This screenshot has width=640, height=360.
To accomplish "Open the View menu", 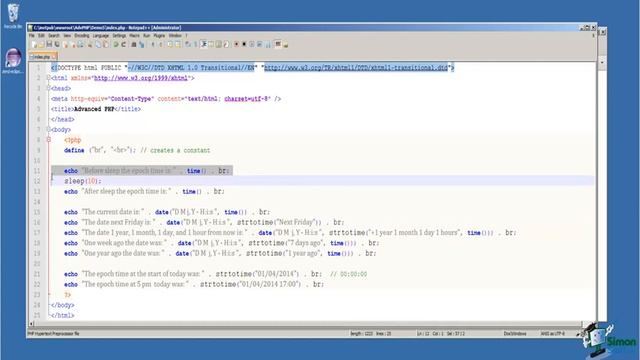I will pyautogui.click(x=67, y=36).
